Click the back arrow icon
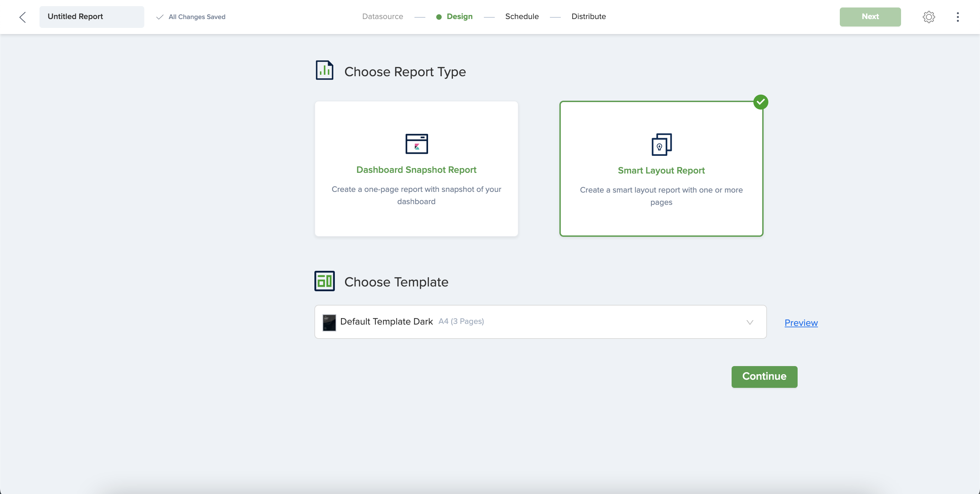980x494 pixels. tap(23, 17)
